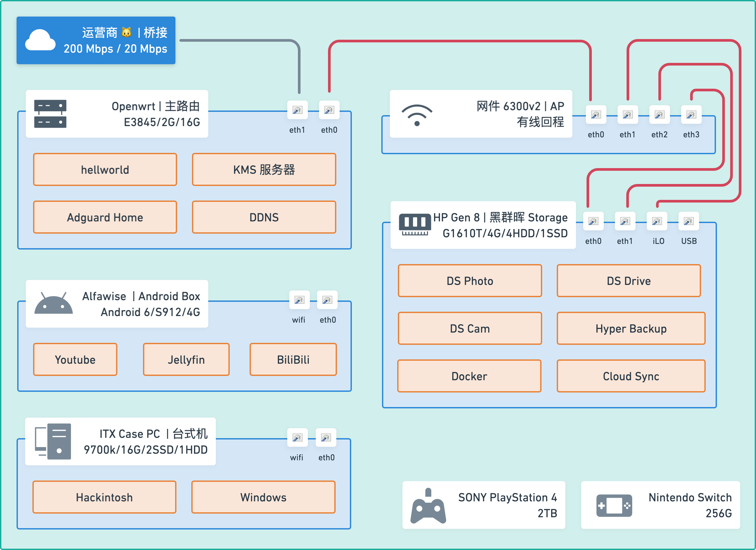Click the PlayStation gamepad icon

[x=428, y=507]
